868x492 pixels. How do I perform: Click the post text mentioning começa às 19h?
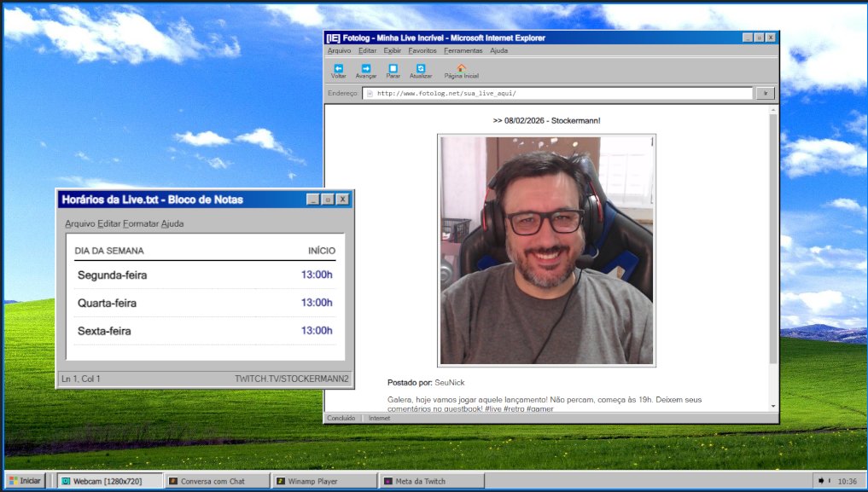pyautogui.click(x=545, y=403)
